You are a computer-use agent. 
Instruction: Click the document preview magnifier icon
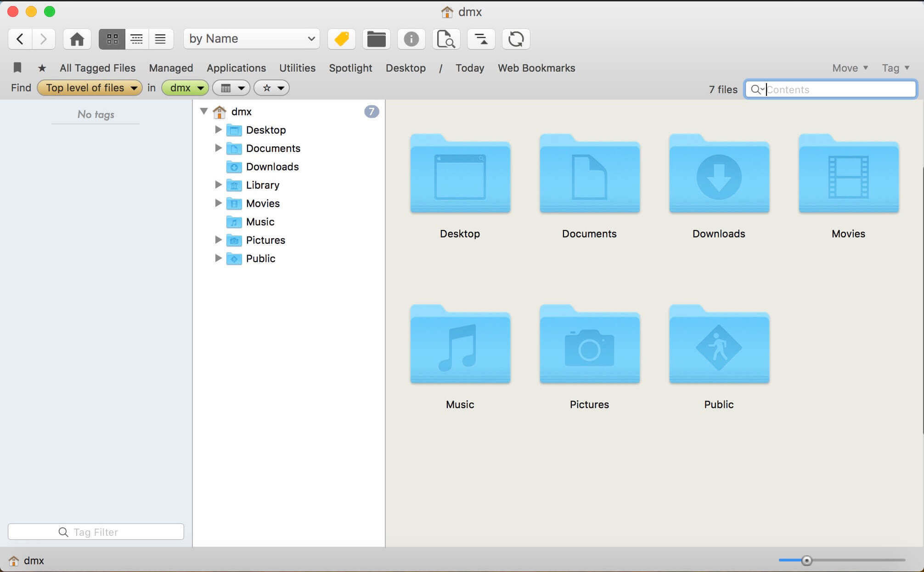tap(446, 39)
